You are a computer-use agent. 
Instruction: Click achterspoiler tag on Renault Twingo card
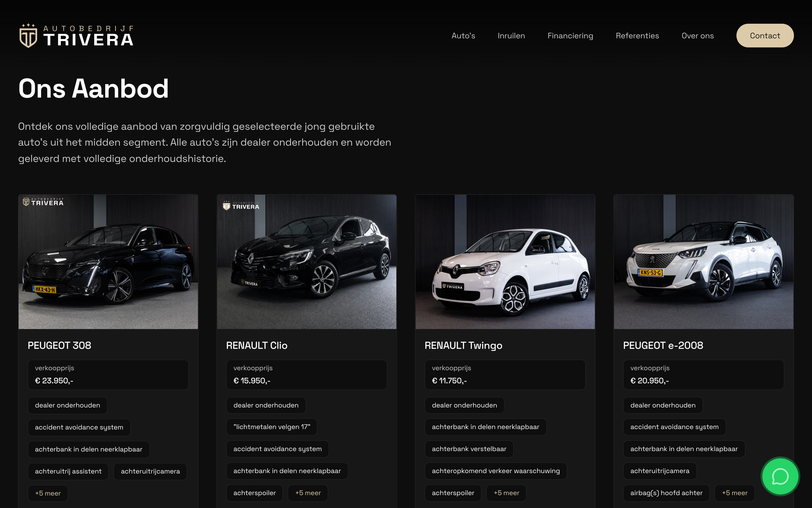click(453, 493)
